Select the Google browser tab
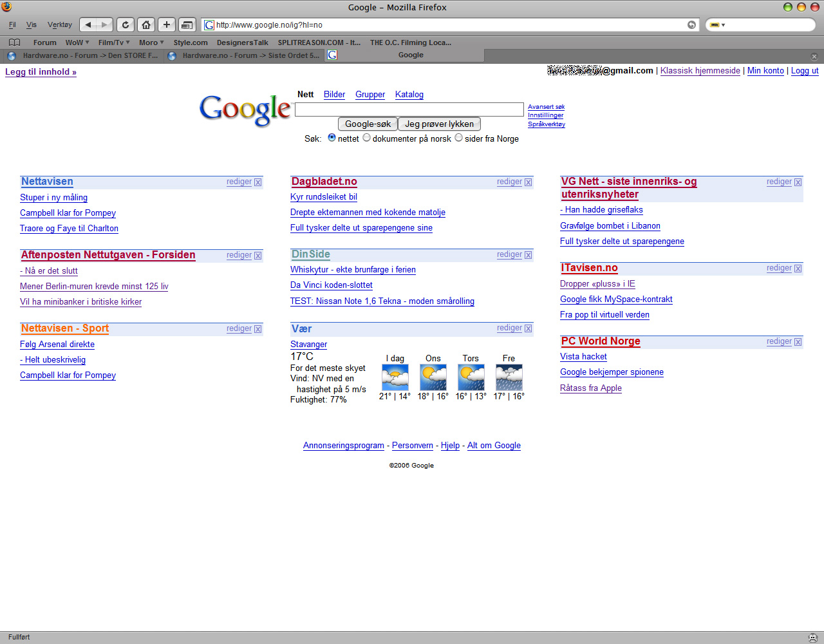 click(404, 55)
